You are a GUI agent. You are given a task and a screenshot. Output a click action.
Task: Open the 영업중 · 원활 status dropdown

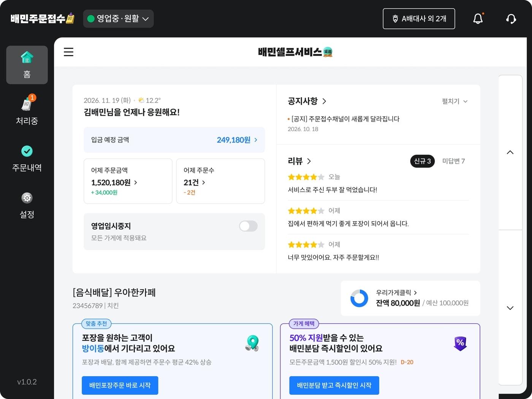coord(118,19)
